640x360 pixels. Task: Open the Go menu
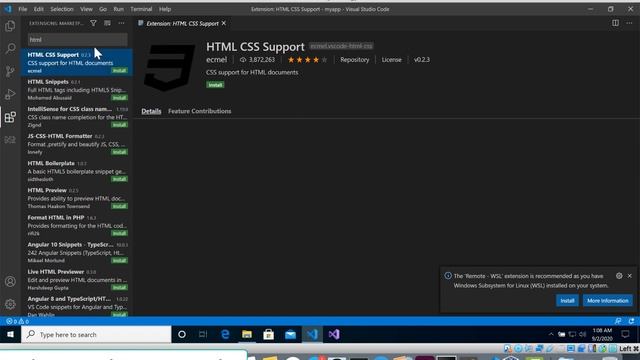103,9
